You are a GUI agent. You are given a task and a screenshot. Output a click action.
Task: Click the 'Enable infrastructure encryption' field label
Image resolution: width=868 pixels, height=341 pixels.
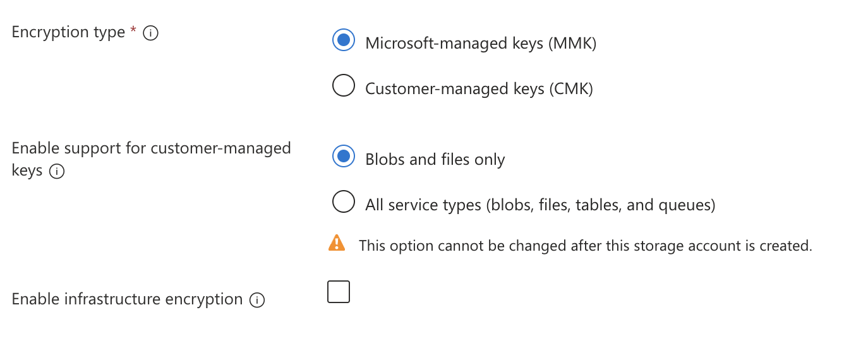coord(127,299)
